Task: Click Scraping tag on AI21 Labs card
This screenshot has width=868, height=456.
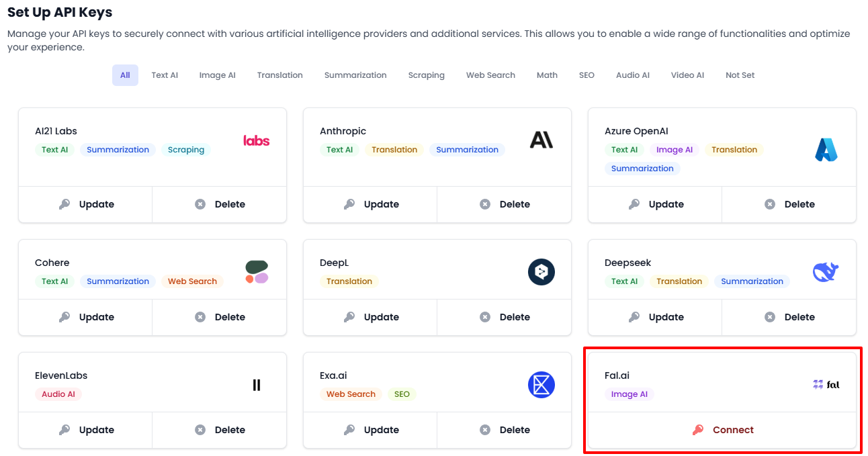Action: pos(186,150)
